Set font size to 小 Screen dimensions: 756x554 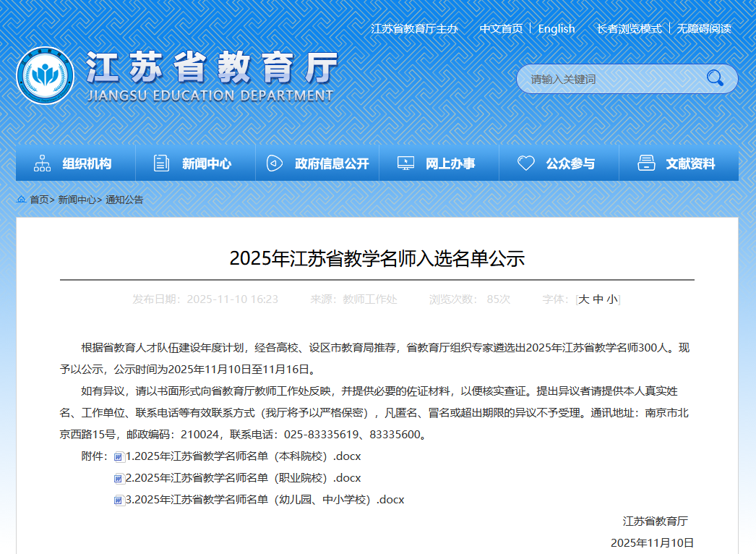coord(611,299)
